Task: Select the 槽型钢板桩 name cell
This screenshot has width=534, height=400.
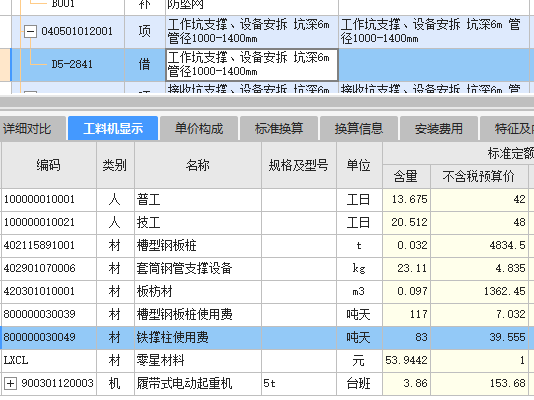Action: pyautogui.click(x=198, y=245)
